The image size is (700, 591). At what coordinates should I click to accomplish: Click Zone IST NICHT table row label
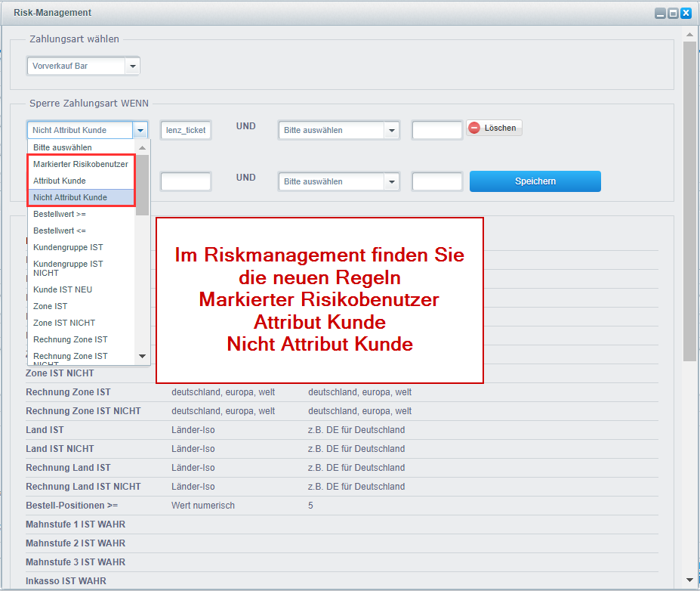60,373
